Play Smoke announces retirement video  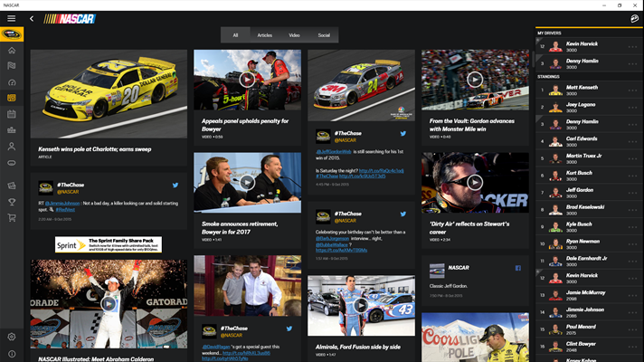click(247, 182)
